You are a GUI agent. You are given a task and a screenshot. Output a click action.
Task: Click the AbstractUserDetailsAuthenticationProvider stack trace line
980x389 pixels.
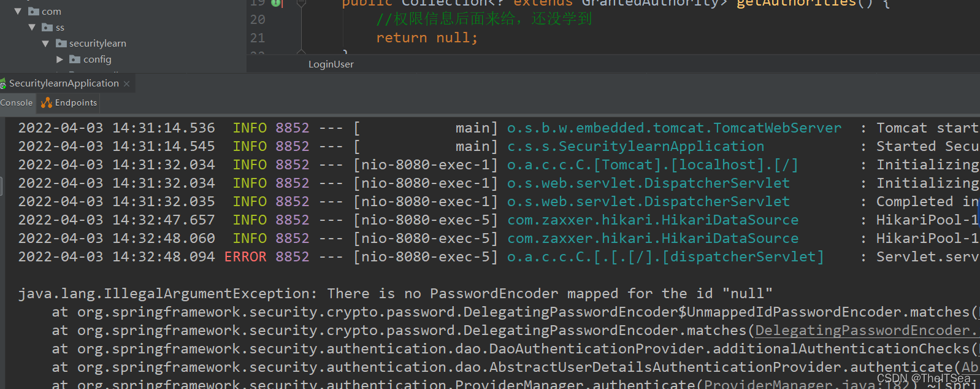coord(515,367)
